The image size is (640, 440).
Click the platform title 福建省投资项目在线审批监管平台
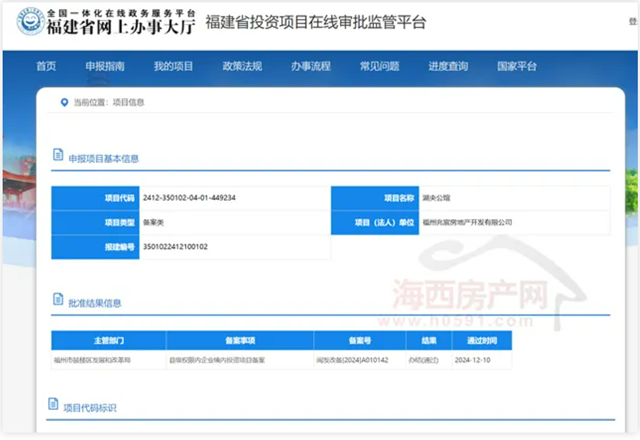pos(315,22)
